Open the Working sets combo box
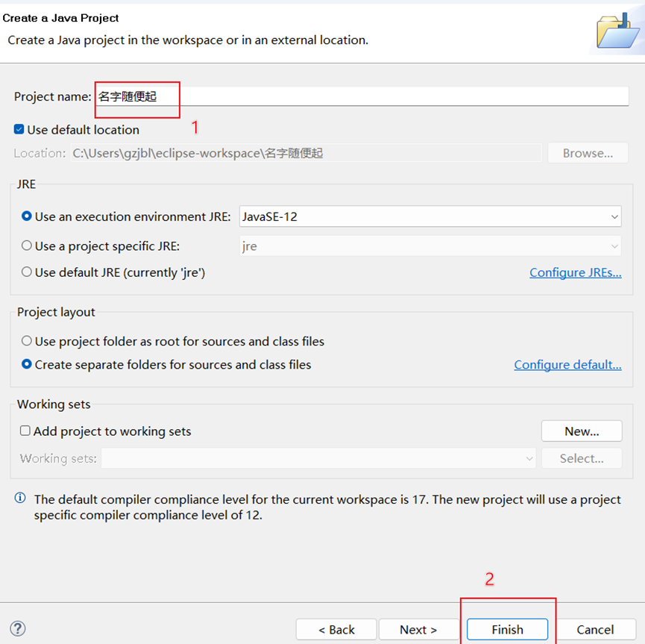 (x=318, y=458)
